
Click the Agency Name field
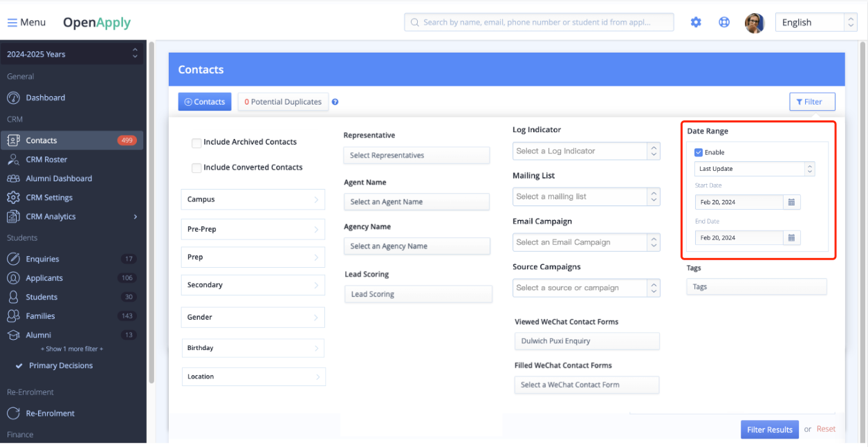tap(417, 246)
